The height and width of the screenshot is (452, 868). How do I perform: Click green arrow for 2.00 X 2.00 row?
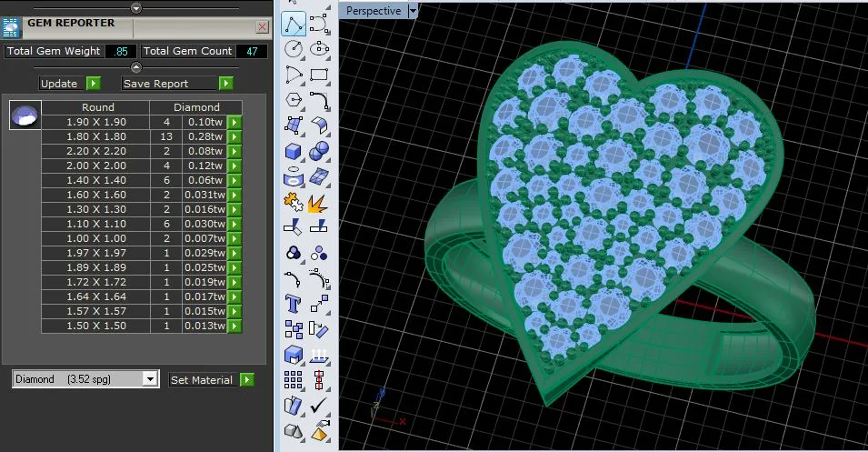click(234, 166)
